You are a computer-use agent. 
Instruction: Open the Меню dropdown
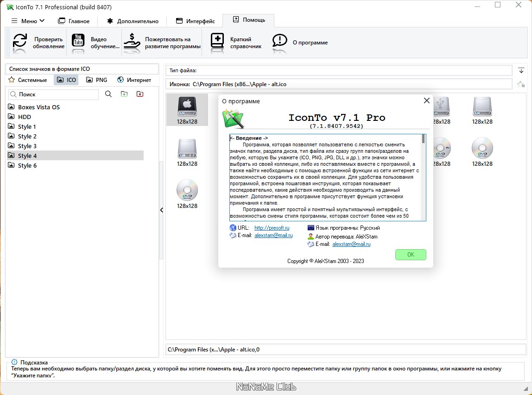pos(28,20)
